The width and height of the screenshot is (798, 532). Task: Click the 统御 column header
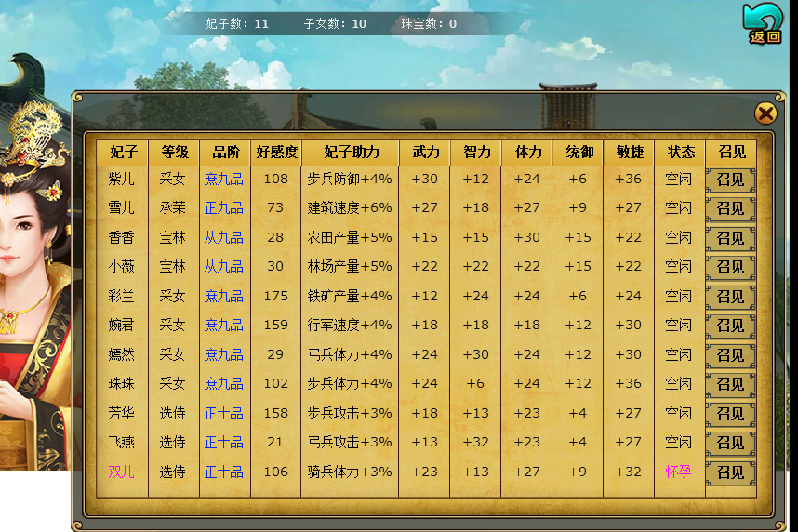pyautogui.click(x=579, y=152)
